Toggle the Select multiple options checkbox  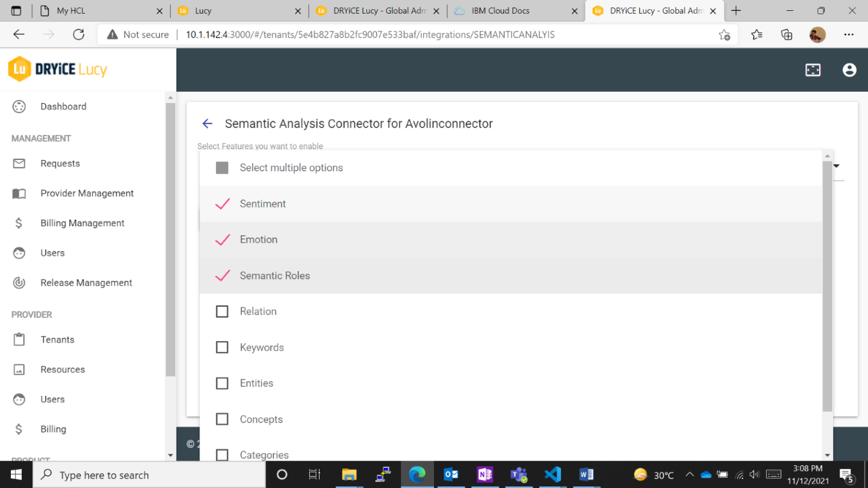(x=222, y=168)
